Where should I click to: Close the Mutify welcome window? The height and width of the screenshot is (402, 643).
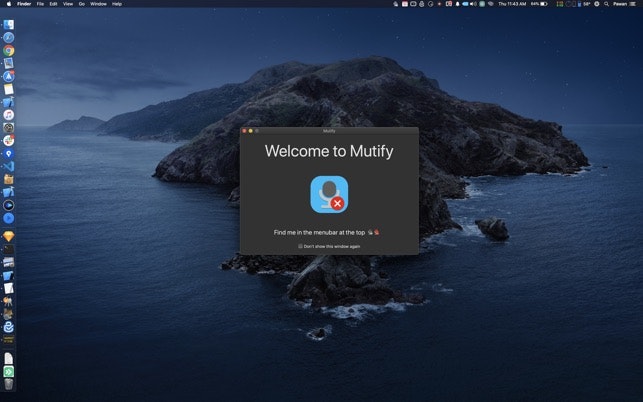tap(244, 131)
